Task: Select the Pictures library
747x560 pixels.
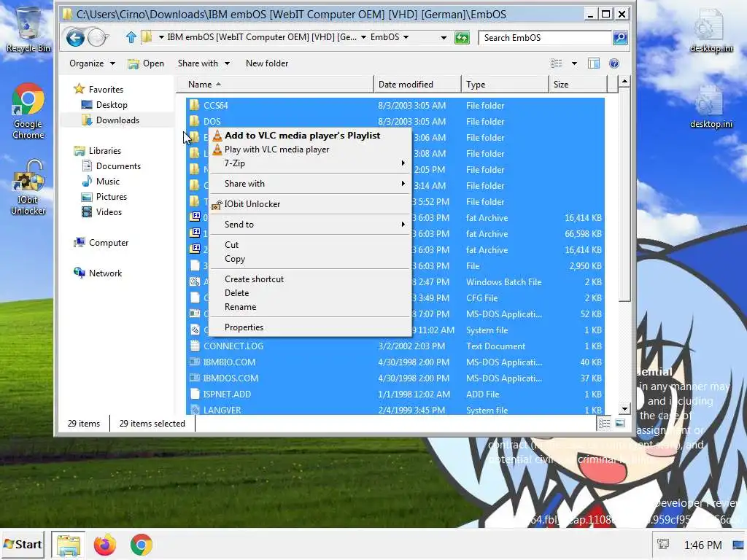Action: (x=111, y=196)
